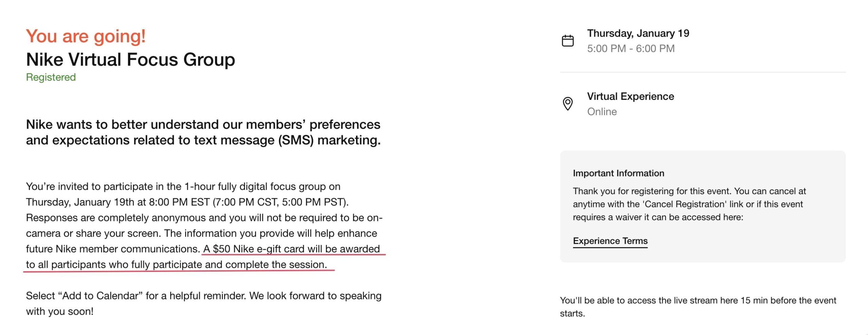This screenshot has width=868, height=335.
Task: Select the 5:00 PM - 6:00 PM time range
Action: point(631,49)
